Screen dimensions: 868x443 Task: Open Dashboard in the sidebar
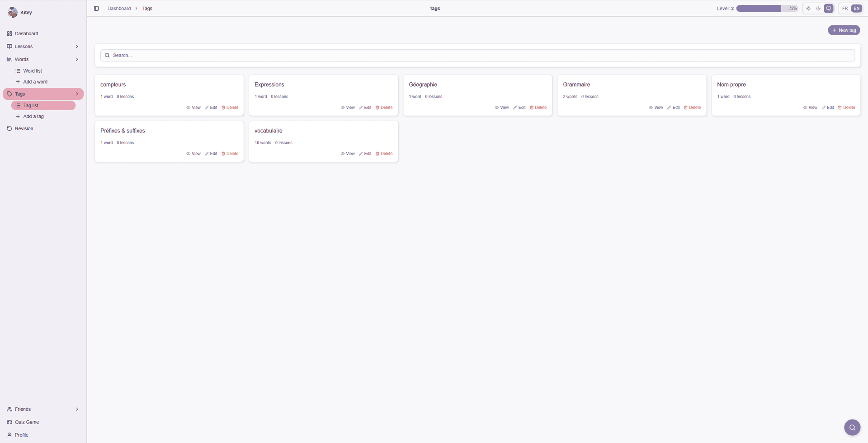(x=43, y=33)
